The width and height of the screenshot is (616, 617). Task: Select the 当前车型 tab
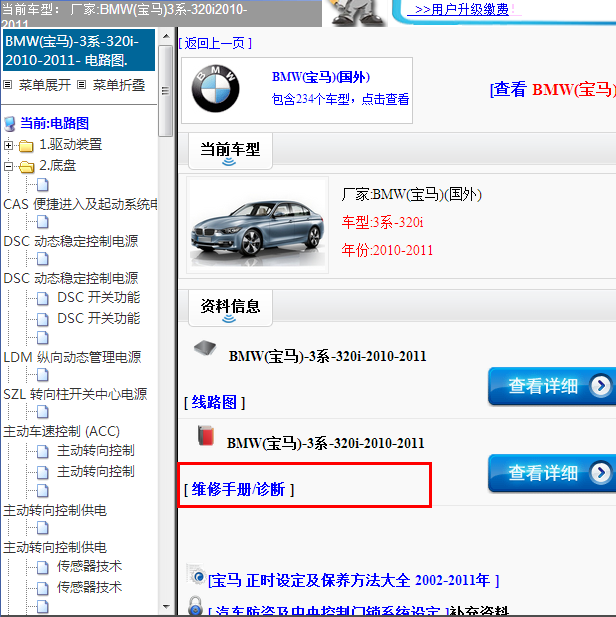(x=230, y=151)
